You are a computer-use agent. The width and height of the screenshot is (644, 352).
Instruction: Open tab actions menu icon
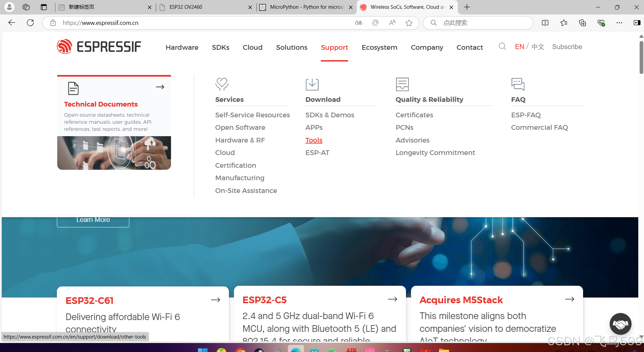click(44, 7)
